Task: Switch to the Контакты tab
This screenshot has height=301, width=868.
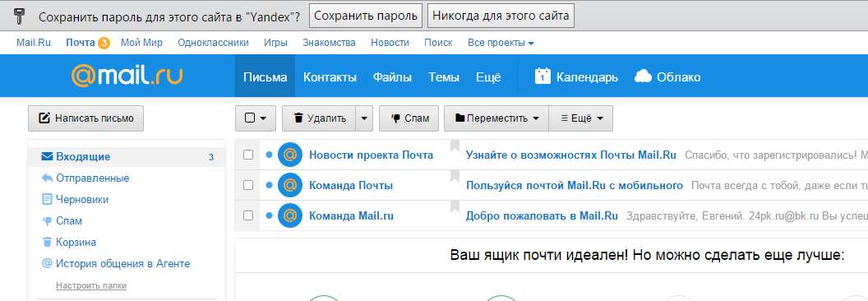Action: point(330,77)
